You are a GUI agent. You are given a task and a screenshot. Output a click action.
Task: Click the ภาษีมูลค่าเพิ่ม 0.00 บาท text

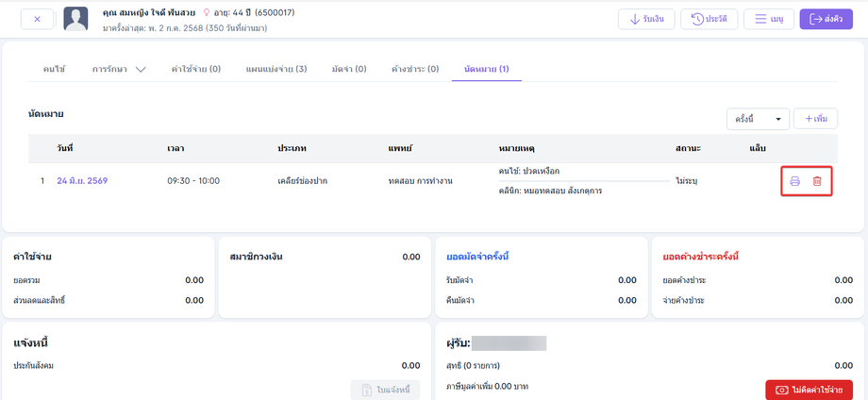coord(487,387)
